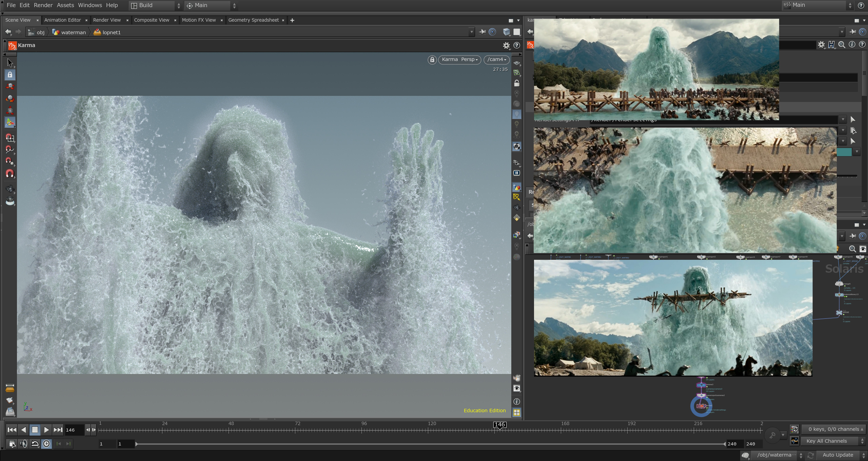Pause viewport render with the pause icon

(516, 173)
